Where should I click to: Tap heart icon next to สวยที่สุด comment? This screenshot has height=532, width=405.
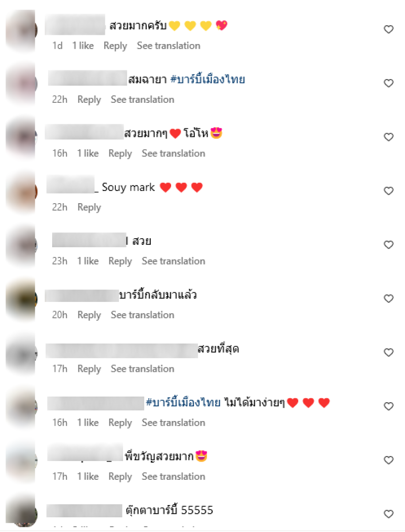(388, 353)
